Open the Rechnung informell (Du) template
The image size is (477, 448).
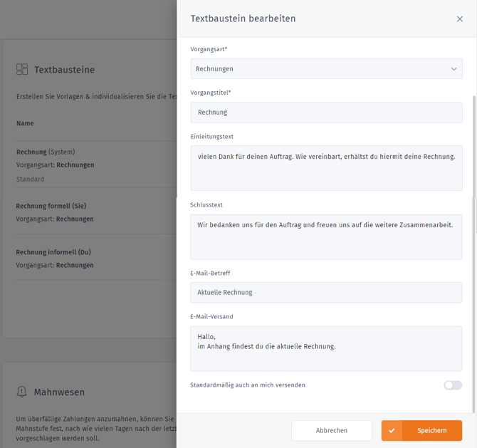coord(53,252)
